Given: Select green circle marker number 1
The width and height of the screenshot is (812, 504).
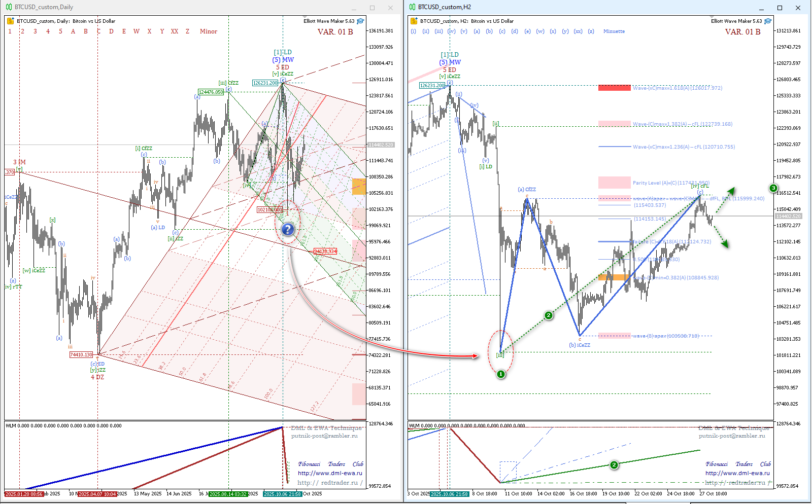Looking at the screenshot, I should [x=501, y=374].
